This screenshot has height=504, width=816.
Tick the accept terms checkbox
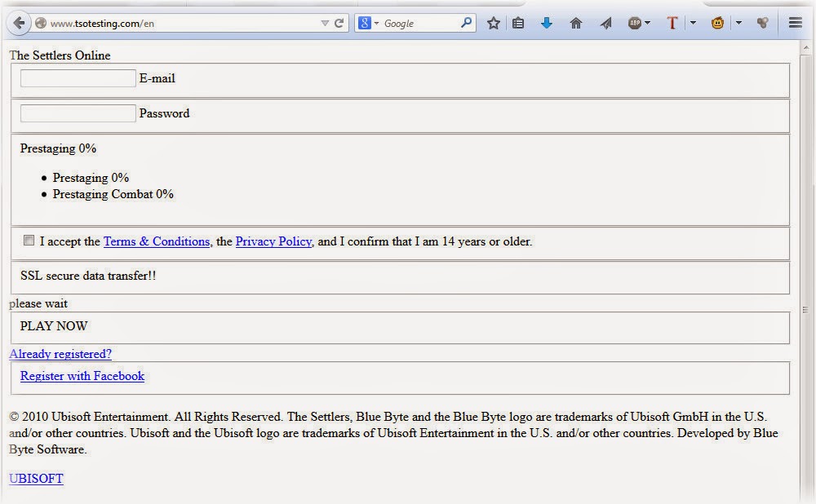coord(29,241)
